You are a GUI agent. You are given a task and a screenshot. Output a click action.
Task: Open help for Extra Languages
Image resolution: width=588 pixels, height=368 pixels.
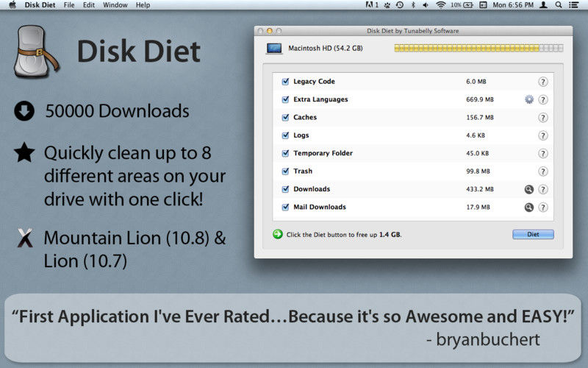[542, 99]
